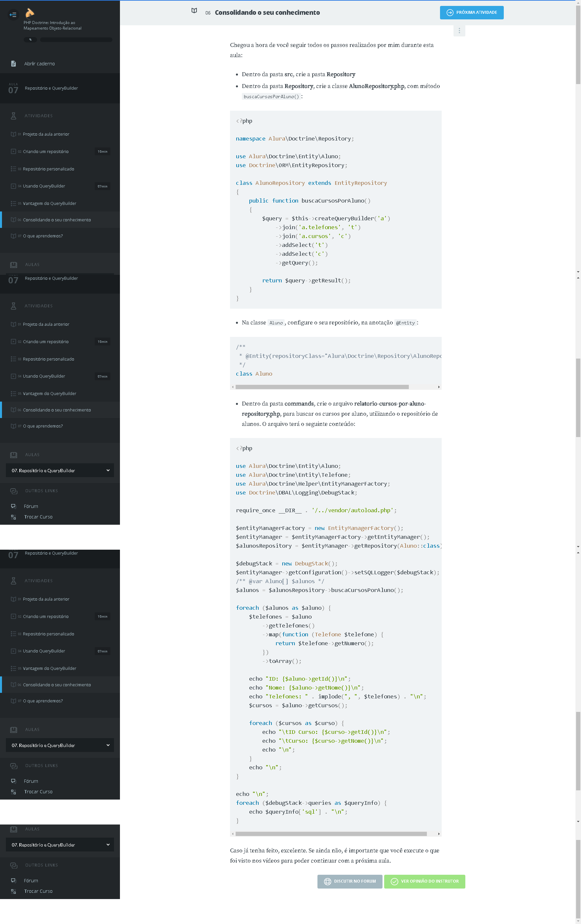Image resolution: width=581 pixels, height=924 pixels.
Task: Click the arrow icon in Próxima Atividade
Action: pos(450,13)
